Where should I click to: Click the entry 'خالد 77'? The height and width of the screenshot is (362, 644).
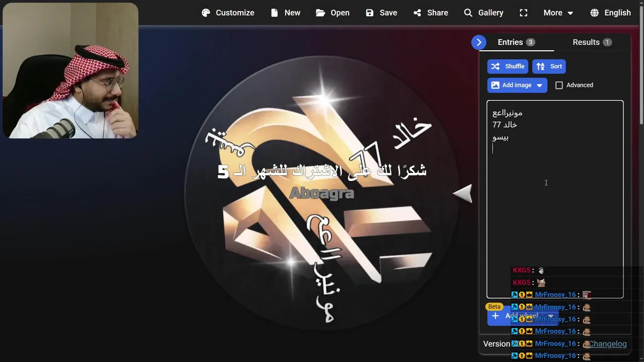(x=505, y=125)
